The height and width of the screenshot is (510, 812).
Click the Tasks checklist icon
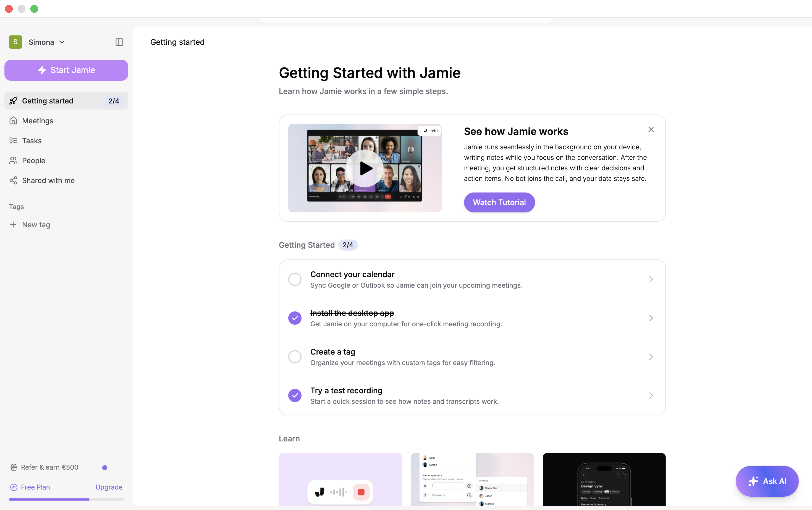click(x=13, y=141)
